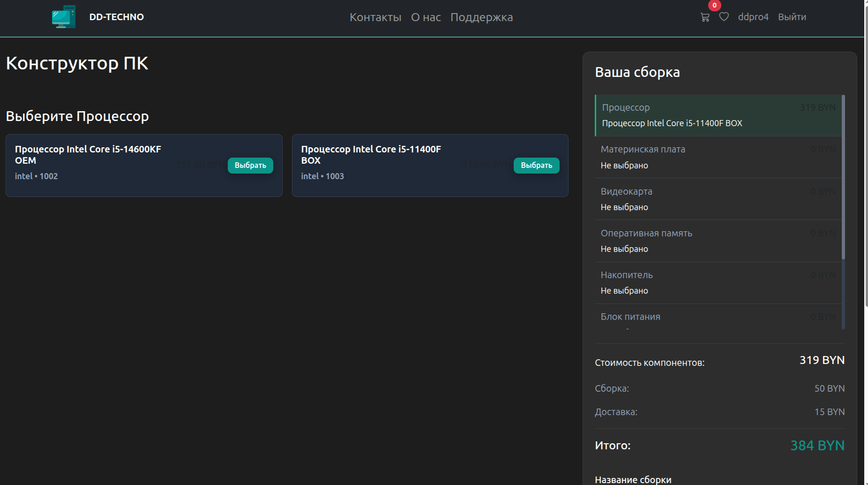Viewport: 868px width, 485px height.
Task: Log out with the Выйти link
Action: tap(792, 17)
